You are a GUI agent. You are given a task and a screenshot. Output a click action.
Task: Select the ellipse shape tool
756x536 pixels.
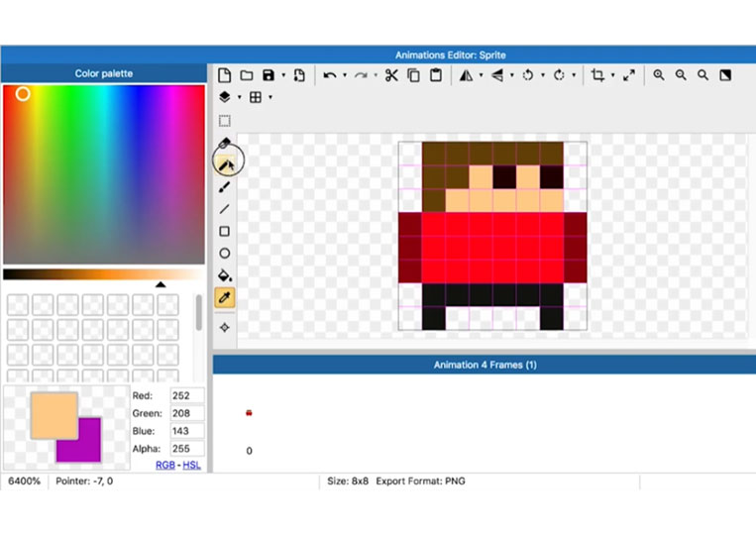coord(225,253)
